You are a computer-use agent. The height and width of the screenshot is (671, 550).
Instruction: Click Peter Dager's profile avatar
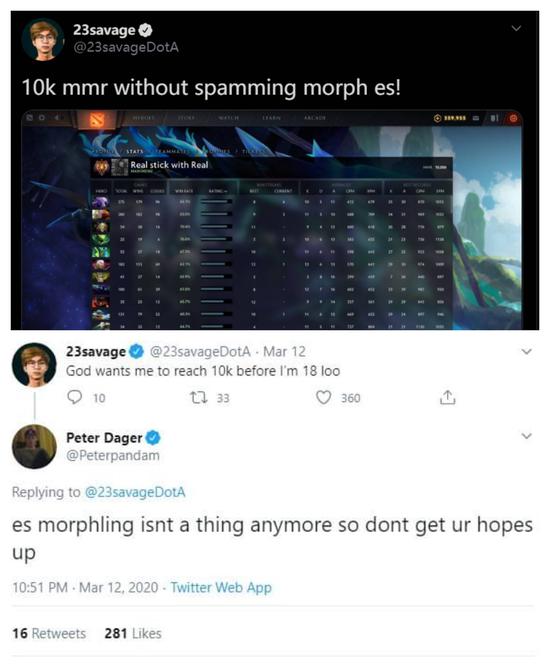(34, 447)
